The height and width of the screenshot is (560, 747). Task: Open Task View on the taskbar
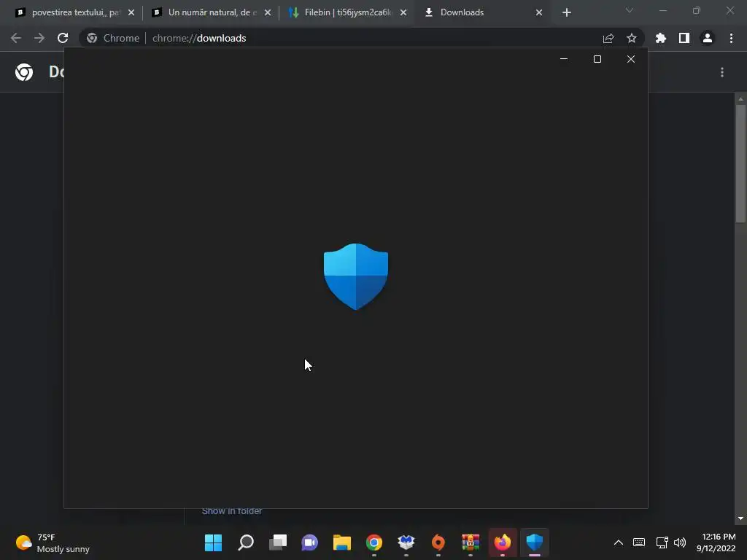(278, 542)
